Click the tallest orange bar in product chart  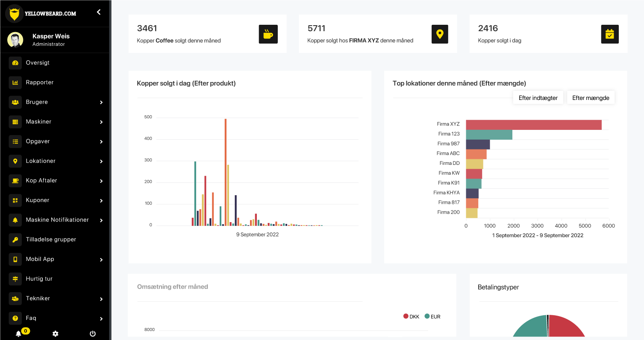point(226,172)
